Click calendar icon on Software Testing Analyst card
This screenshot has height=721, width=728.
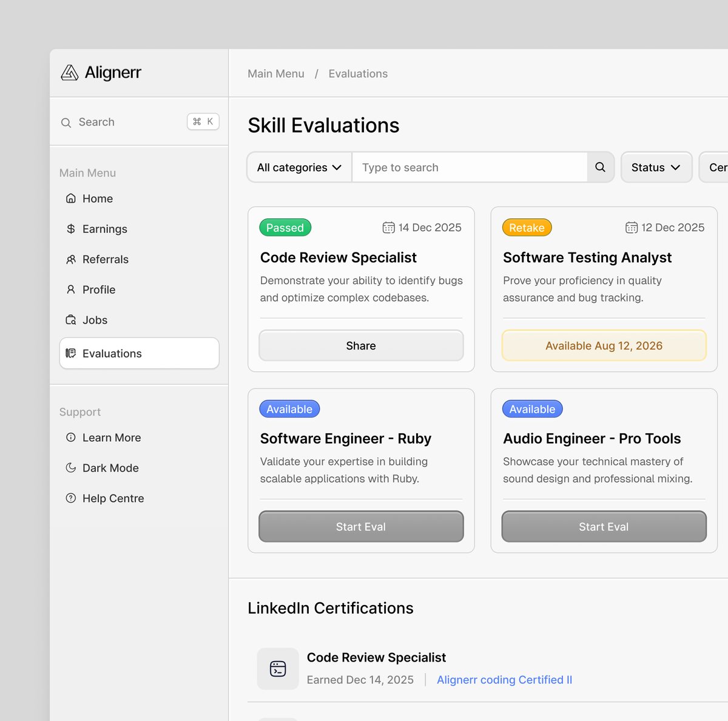pos(632,228)
